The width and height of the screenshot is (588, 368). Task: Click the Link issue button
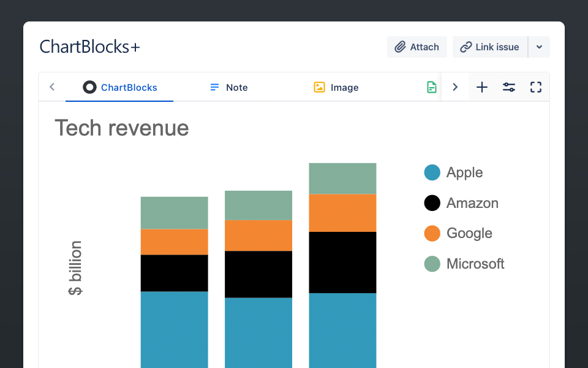(490, 47)
